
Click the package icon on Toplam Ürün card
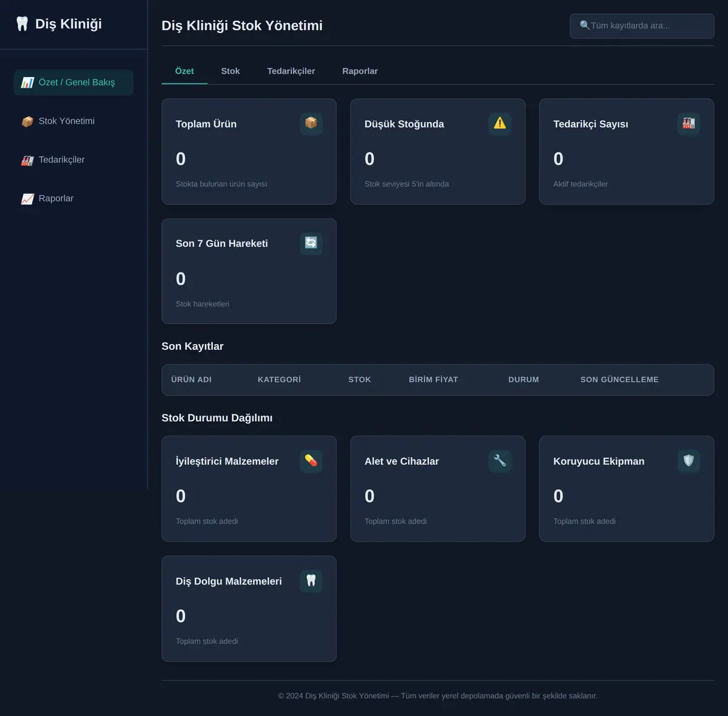click(311, 124)
